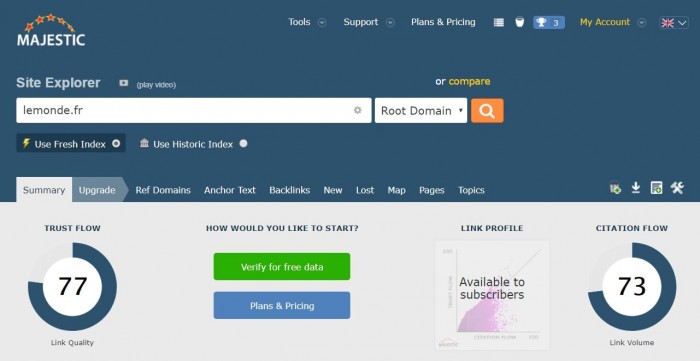Click the Trust Flow 77 gauge
The image size is (700, 361).
pos(72,286)
